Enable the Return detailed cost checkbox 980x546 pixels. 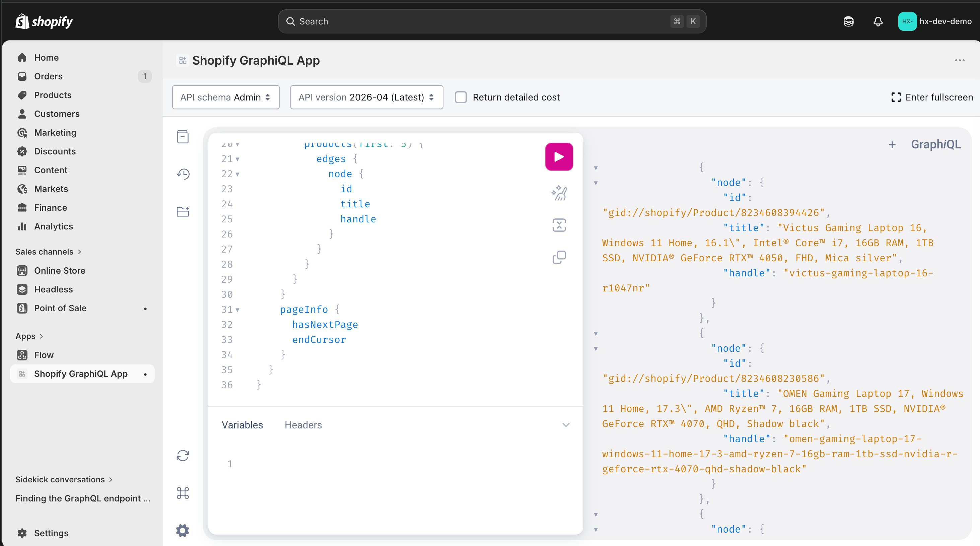tap(461, 97)
